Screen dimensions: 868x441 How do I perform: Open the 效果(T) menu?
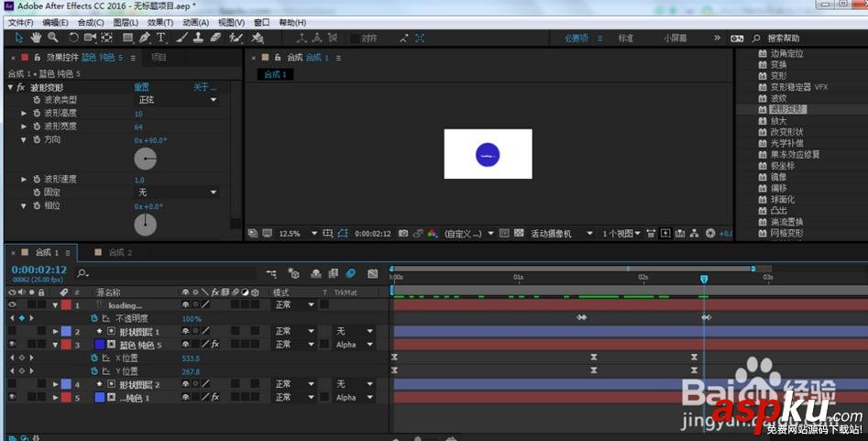click(160, 23)
